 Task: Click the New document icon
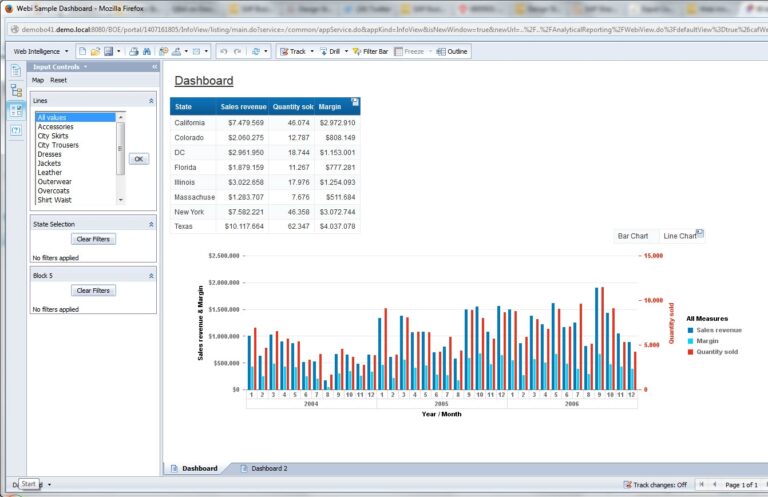coord(82,51)
